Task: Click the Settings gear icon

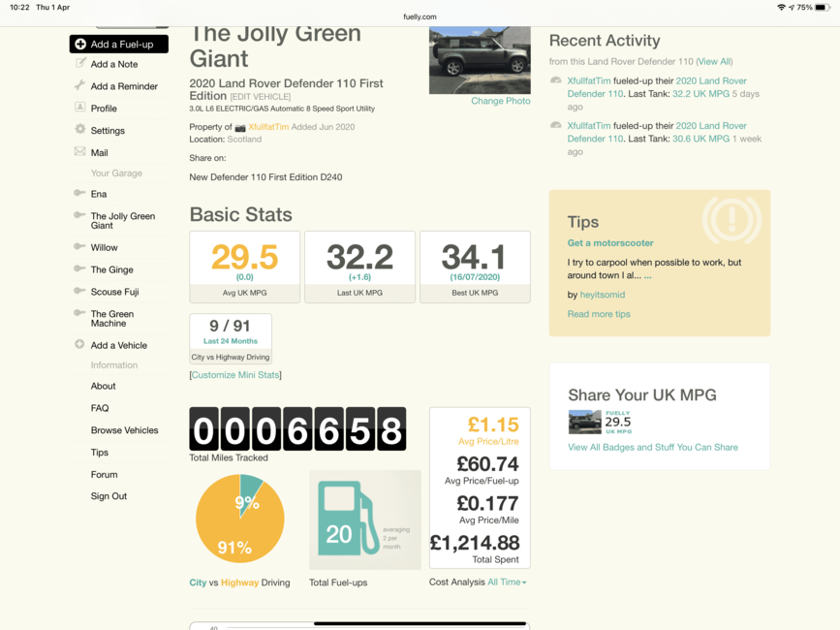Action: coord(79,129)
